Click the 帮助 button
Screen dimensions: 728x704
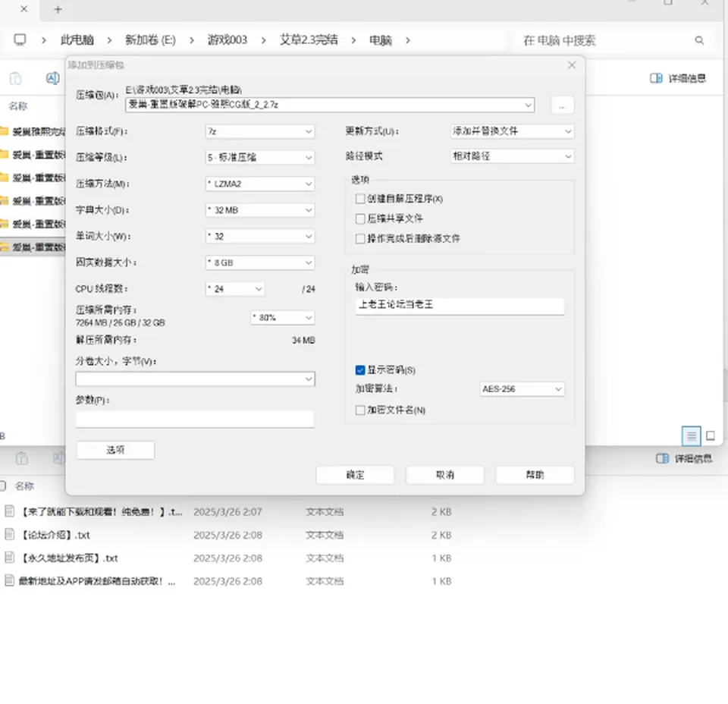pos(535,475)
